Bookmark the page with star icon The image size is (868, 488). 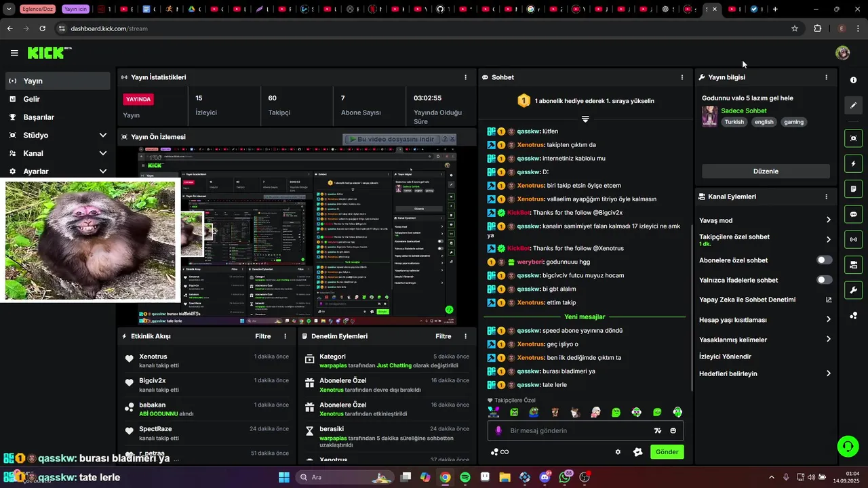(x=795, y=28)
